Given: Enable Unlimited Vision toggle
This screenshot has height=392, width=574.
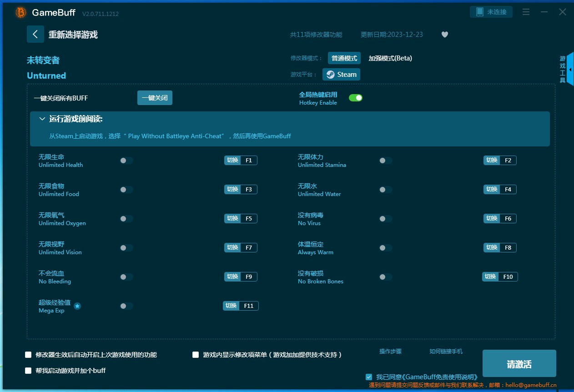Looking at the screenshot, I should tap(126, 248).
